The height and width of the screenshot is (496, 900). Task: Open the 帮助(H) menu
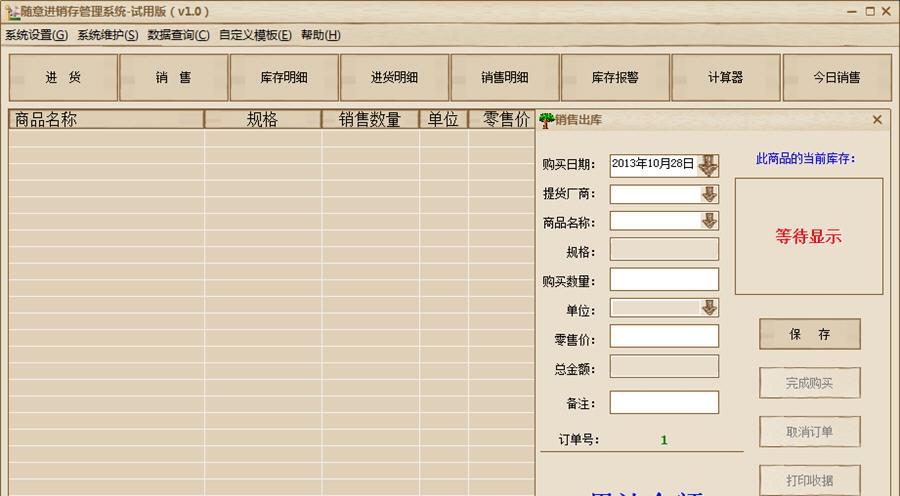click(321, 35)
